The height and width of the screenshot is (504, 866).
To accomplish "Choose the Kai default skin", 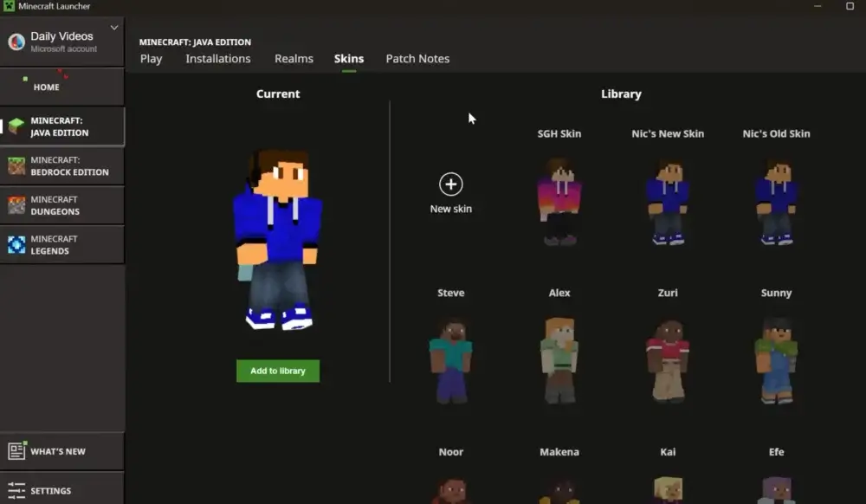I will click(x=668, y=490).
